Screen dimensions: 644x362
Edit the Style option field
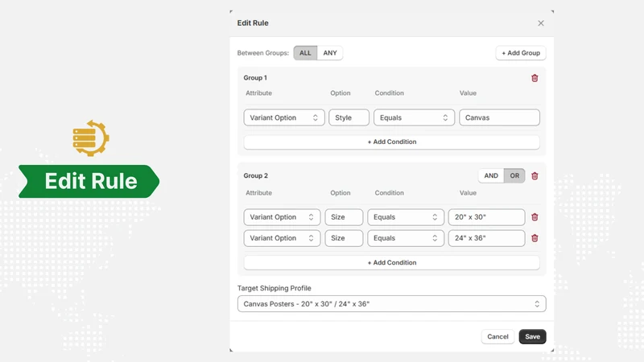[349, 117]
